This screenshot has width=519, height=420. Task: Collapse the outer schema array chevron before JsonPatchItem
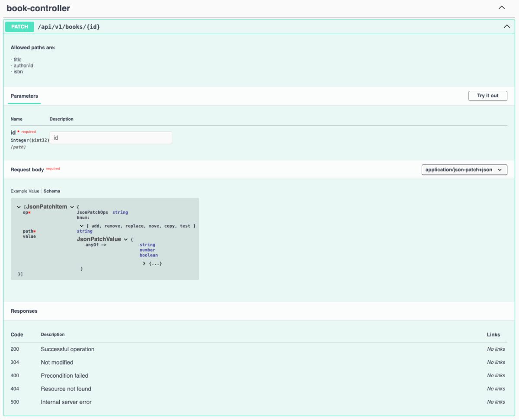(x=19, y=207)
